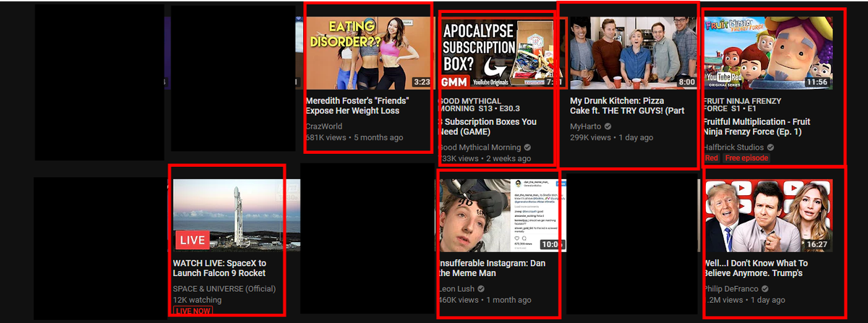Click the 11:56 duration badge

816,82
